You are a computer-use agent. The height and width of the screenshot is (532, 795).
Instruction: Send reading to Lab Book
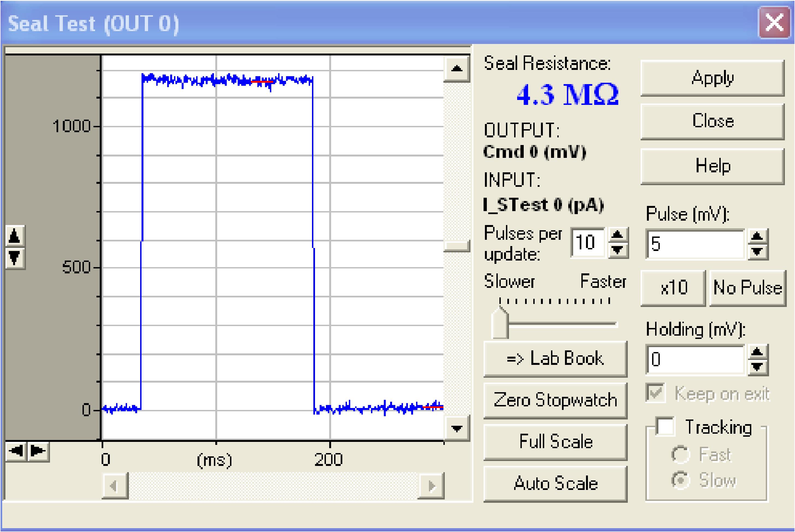coord(555,359)
